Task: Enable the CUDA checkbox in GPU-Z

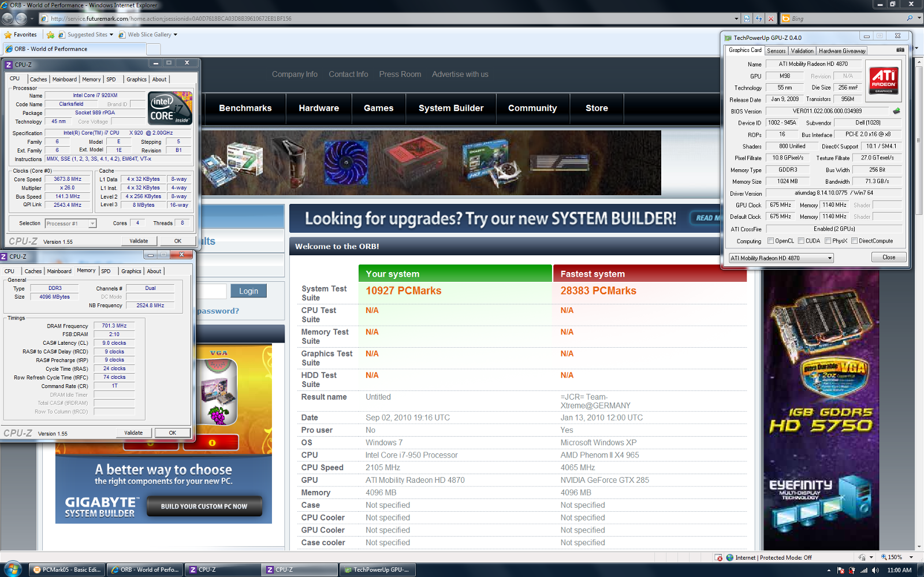Action: click(x=801, y=241)
